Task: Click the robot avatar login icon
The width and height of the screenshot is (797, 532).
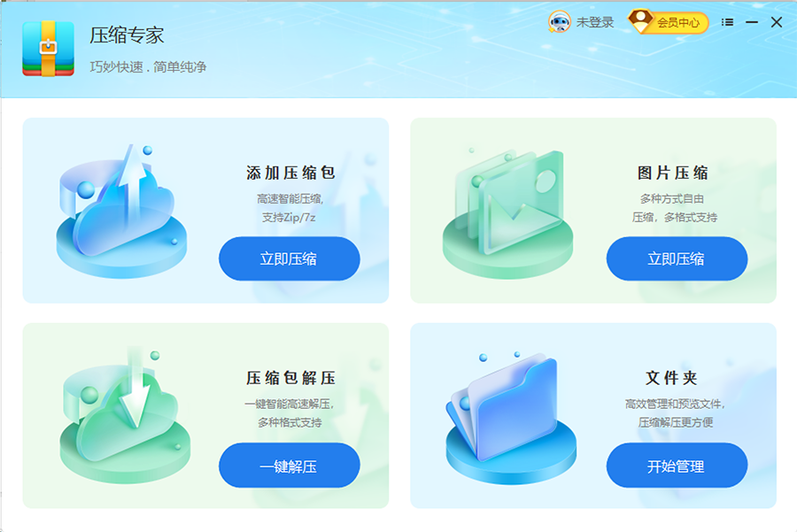Action: 559,22
